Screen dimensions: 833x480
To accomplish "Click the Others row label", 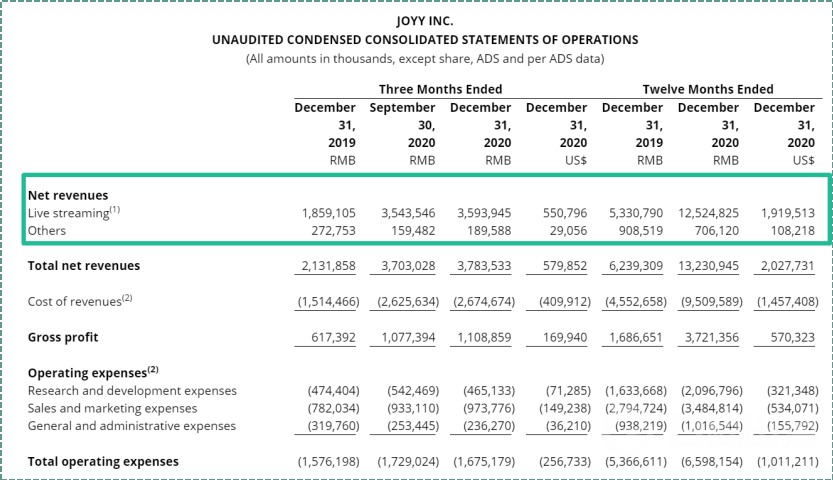I will (47, 230).
